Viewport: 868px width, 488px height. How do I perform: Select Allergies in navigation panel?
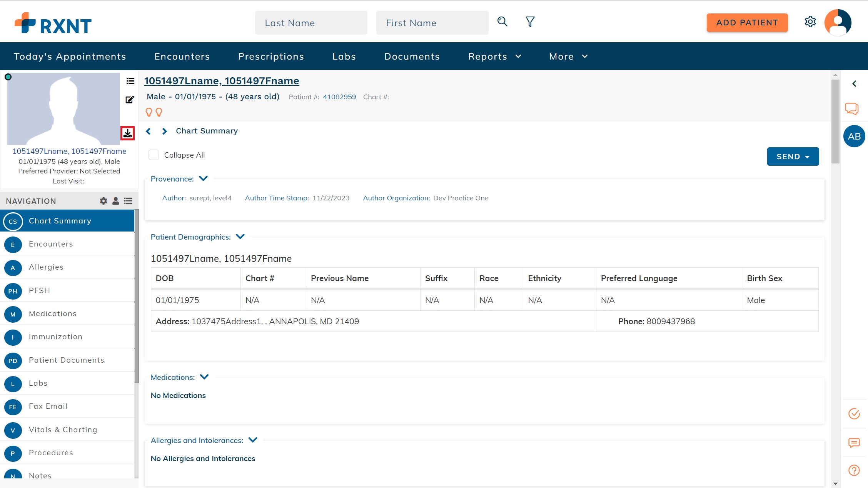(x=46, y=267)
